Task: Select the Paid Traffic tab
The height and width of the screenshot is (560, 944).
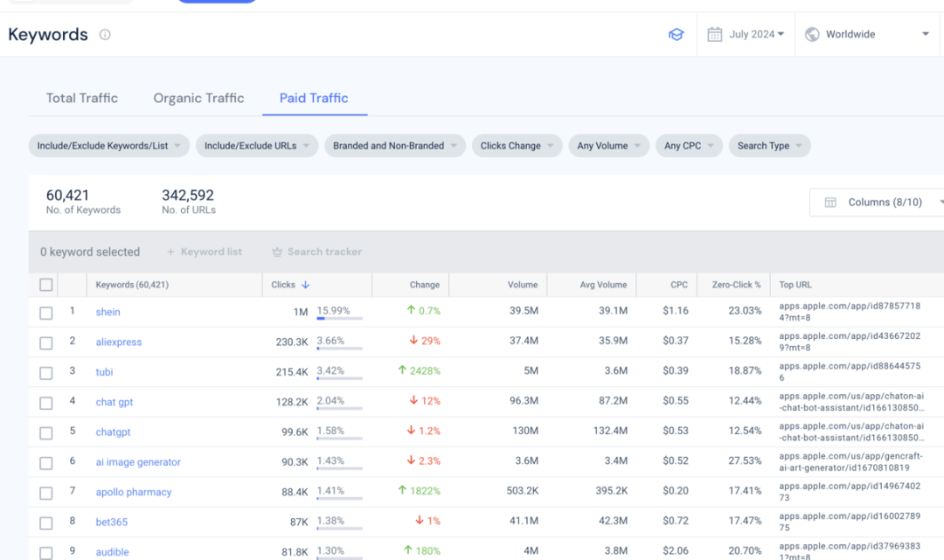Action: tap(314, 98)
